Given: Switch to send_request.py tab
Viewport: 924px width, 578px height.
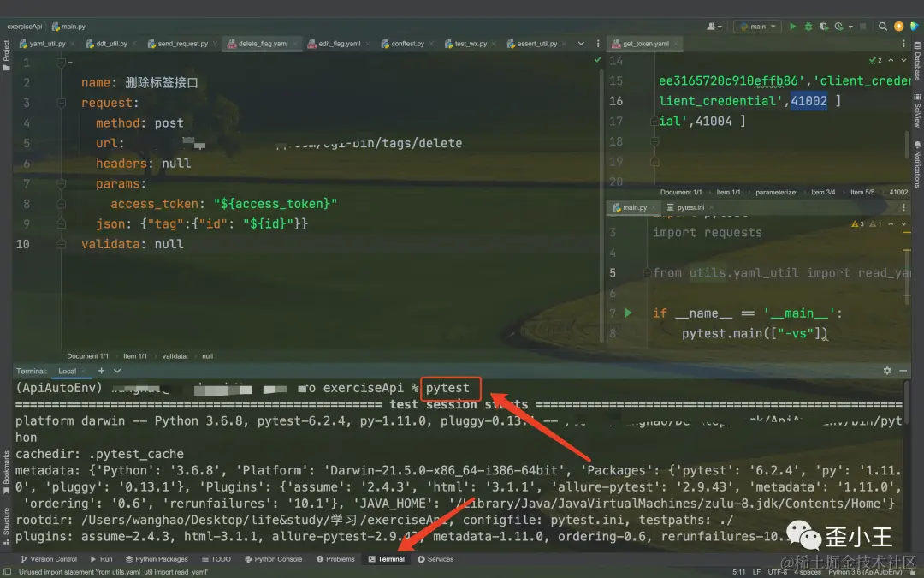Looking at the screenshot, I should [182, 44].
